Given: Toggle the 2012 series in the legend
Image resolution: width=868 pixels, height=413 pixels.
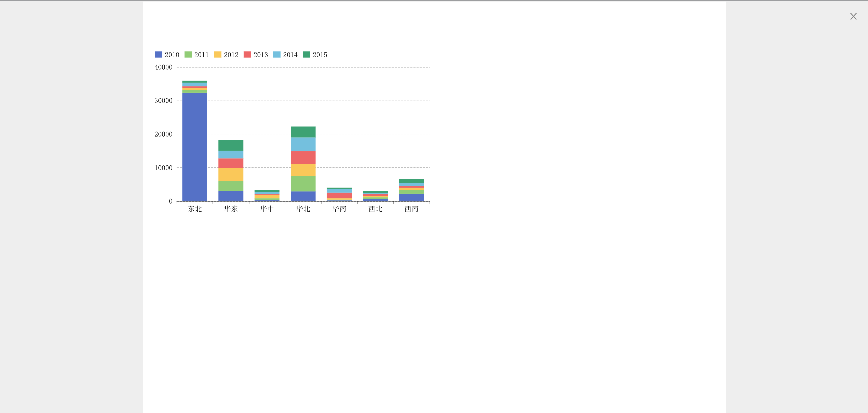Looking at the screenshot, I should pyautogui.click(x=226, y=55).
